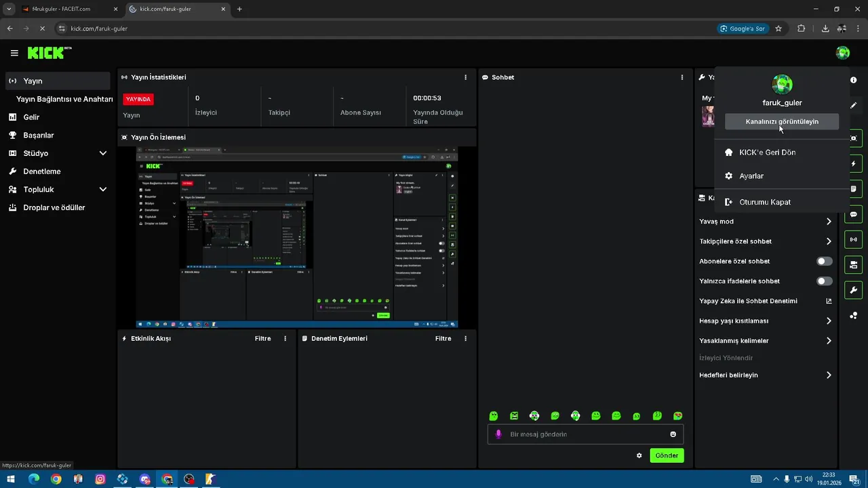
Task: Open a new browser tab
Action: 239,9
